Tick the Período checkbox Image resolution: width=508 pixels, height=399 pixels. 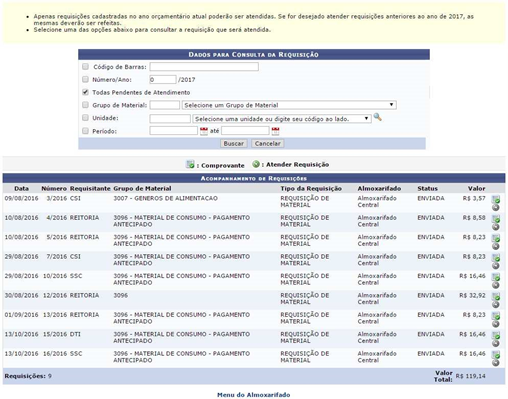click(85, 131)
